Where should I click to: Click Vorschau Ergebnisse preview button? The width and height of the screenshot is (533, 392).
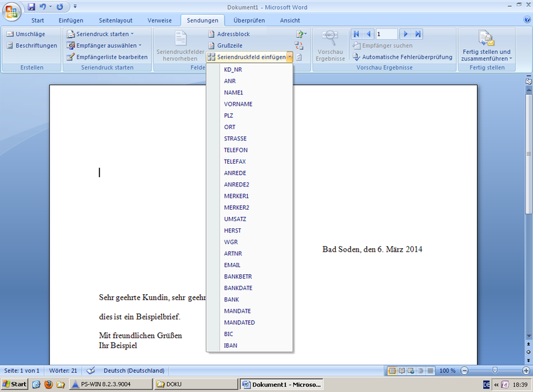[330, 45]
